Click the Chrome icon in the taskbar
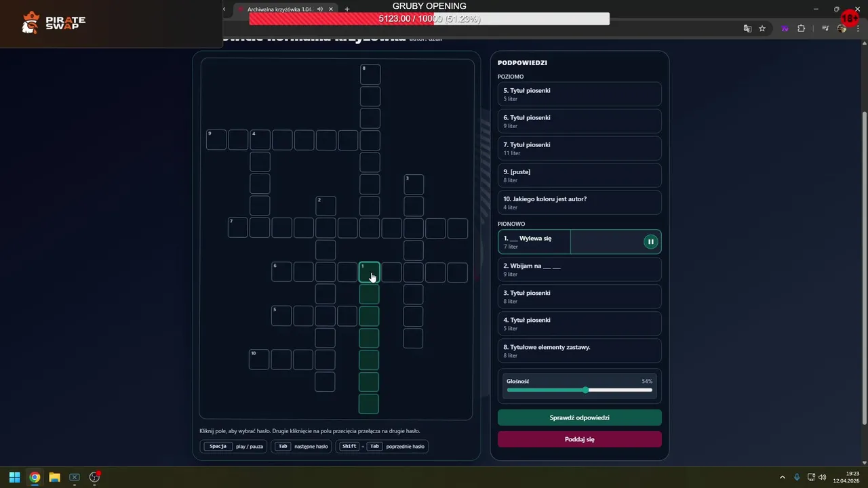Viewport: 868px width, 488px height. [35, 477]
